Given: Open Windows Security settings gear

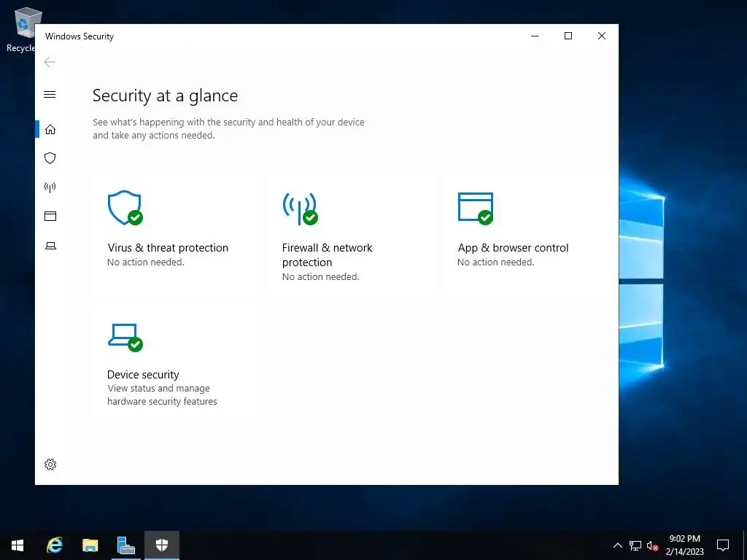Looking at the screenshot, I should click(50, 464).
